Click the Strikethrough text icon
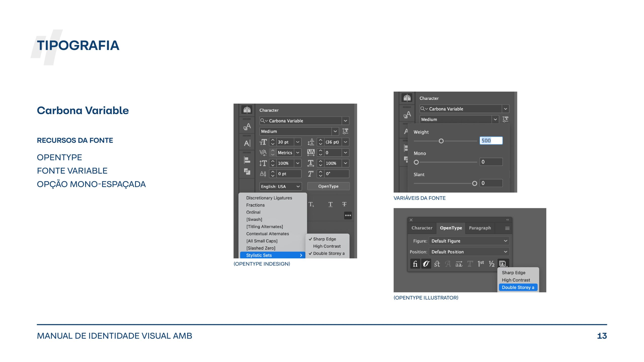This screenshot has height=362, width=644. click(x=344, y=204)
